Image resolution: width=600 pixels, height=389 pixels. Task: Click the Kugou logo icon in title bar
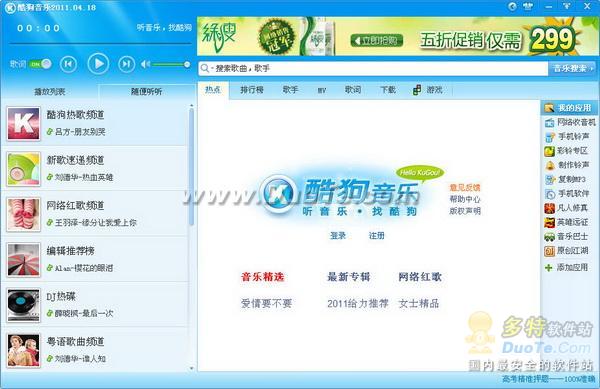coord(10,7)
